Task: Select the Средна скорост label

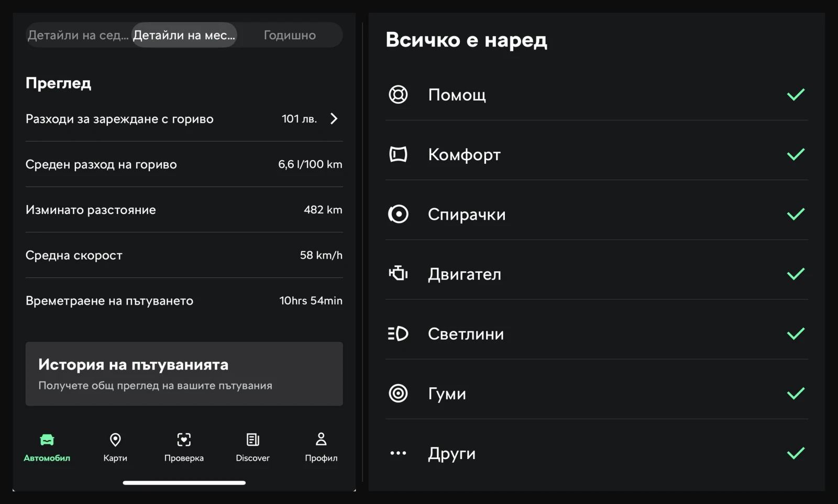Action: [x=74, y=255]
